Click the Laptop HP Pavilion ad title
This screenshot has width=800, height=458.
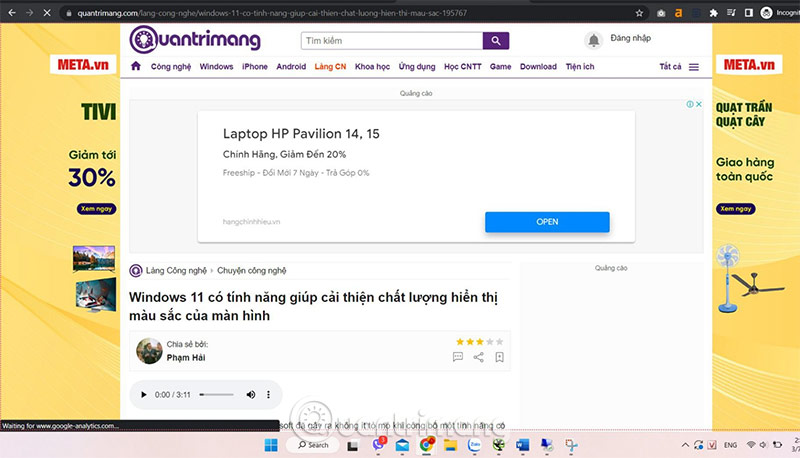(301, 134)
